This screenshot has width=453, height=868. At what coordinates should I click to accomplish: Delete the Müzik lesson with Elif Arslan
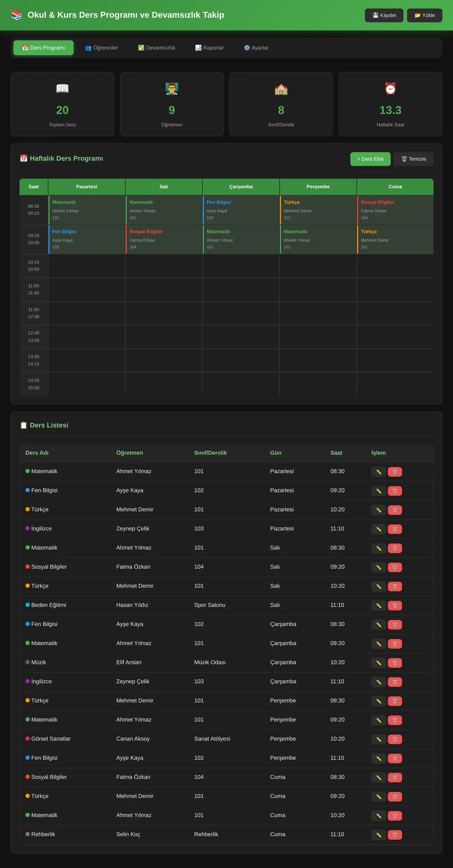[395, 663]
